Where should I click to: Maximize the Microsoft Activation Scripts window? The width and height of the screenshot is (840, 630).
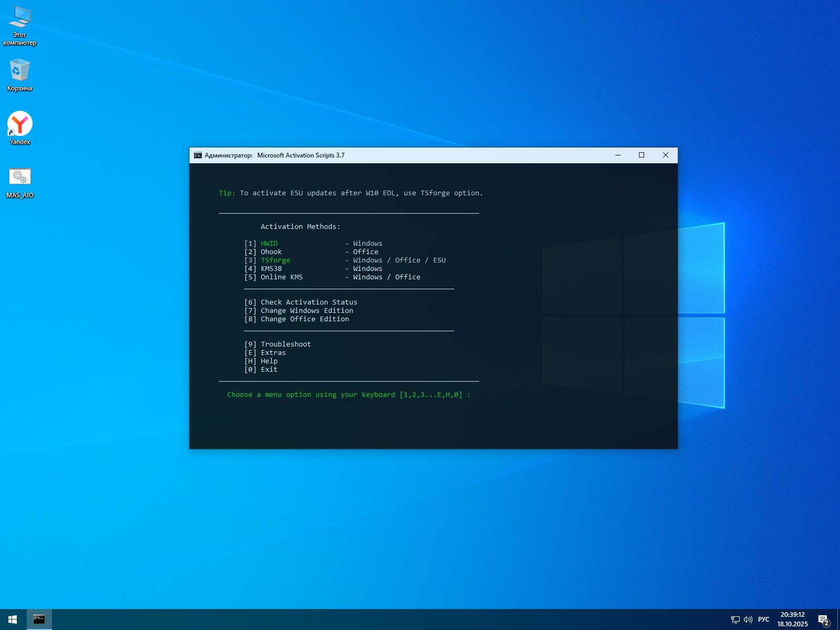tap(642, 155)
